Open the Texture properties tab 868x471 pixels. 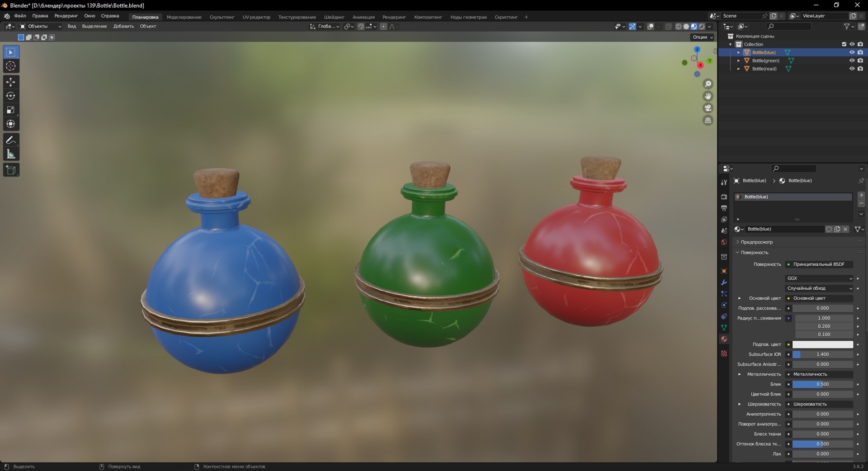click(x=724, y=353)
